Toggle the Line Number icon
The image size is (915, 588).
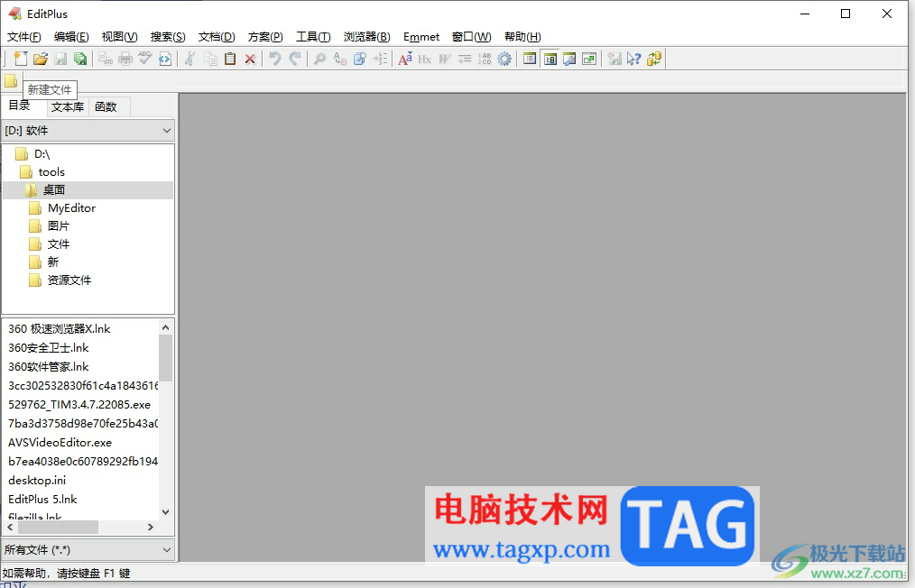click(485, 59)
